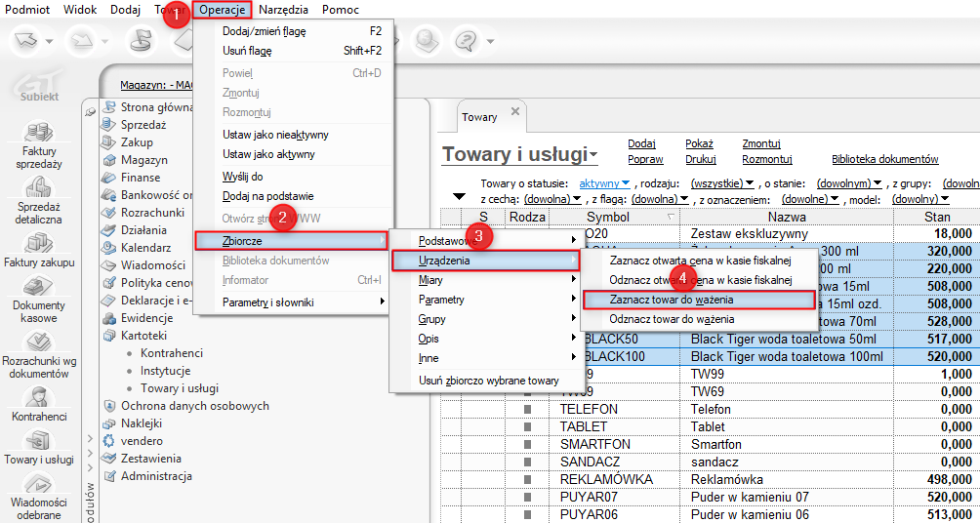Expand Parametry i słowniki submenu
980x523 pixels.
click(293, 302)
